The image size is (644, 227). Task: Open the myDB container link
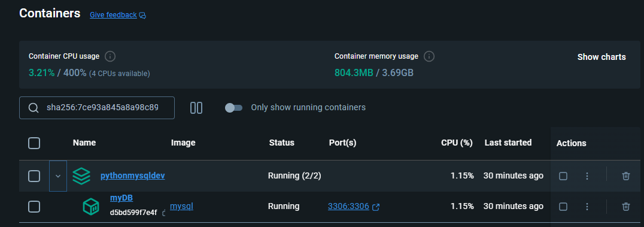pos(121,198)
